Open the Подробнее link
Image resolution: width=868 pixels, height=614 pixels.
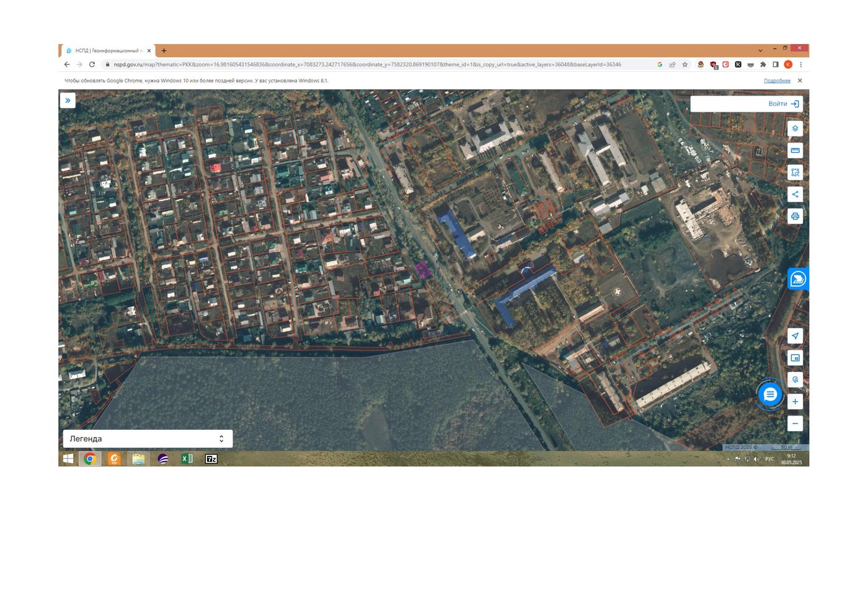(x=777, y=81)
